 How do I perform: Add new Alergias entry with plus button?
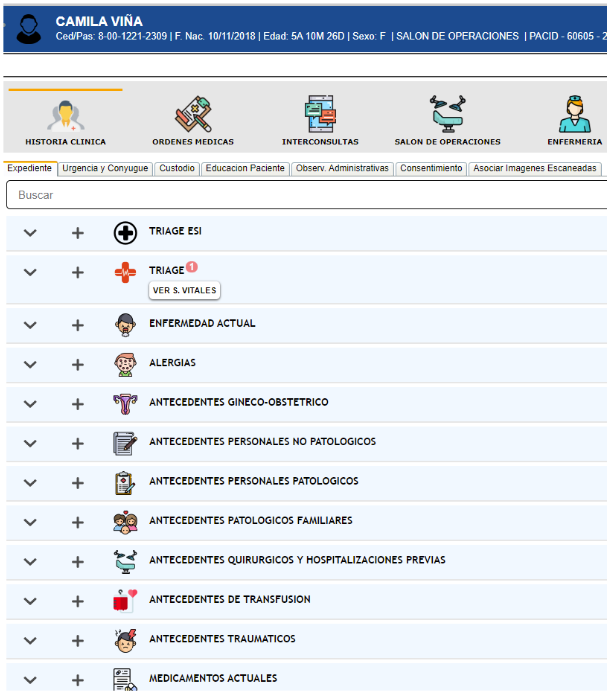(78, 364)
